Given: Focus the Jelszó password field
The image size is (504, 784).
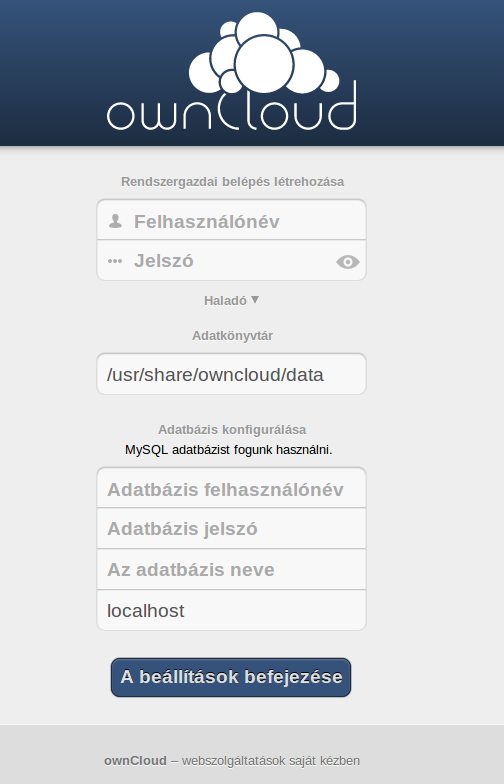Looking at the screenshot, I should click(232, 260).
